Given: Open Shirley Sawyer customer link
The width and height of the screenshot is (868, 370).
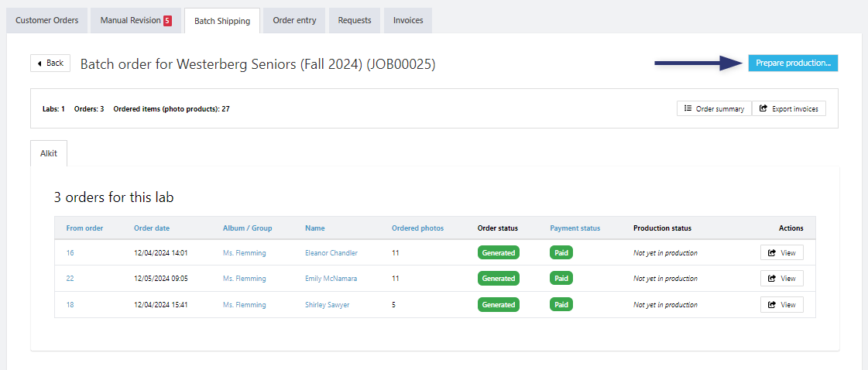Looking at the screenshot, I should pos(328,305).
